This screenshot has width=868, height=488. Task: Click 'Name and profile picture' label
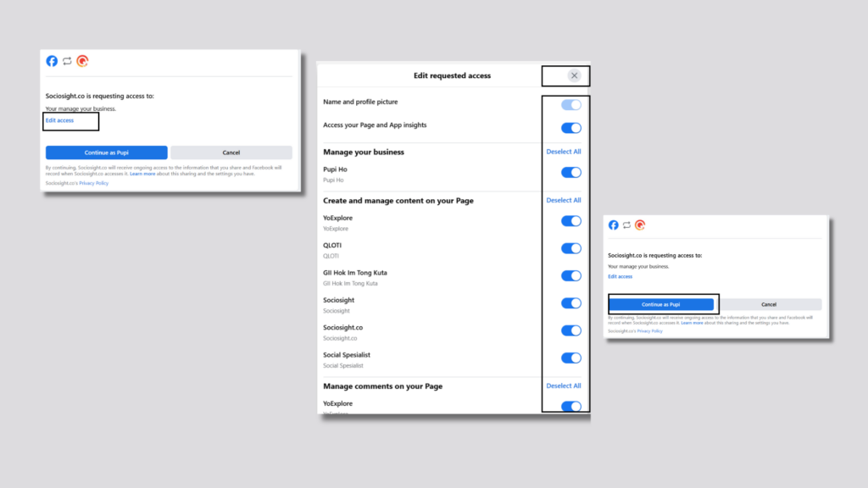coord(360,102)
